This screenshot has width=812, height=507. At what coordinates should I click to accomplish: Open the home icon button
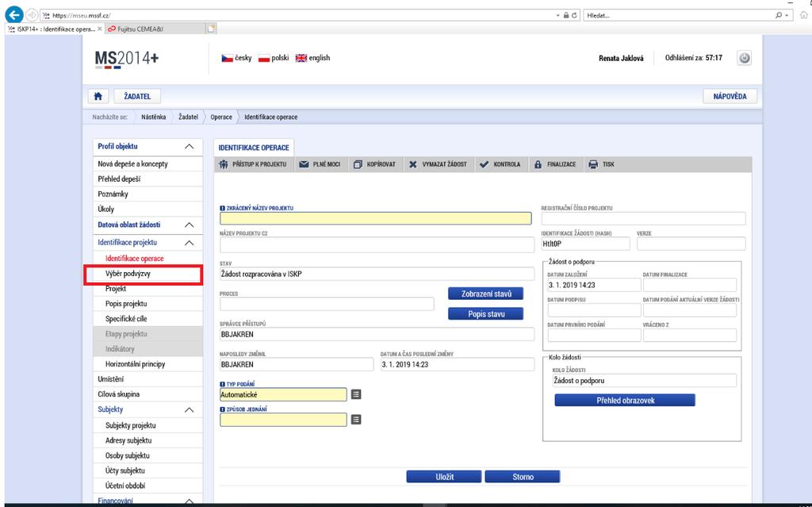pyautogui.click(x=98, y=97)
